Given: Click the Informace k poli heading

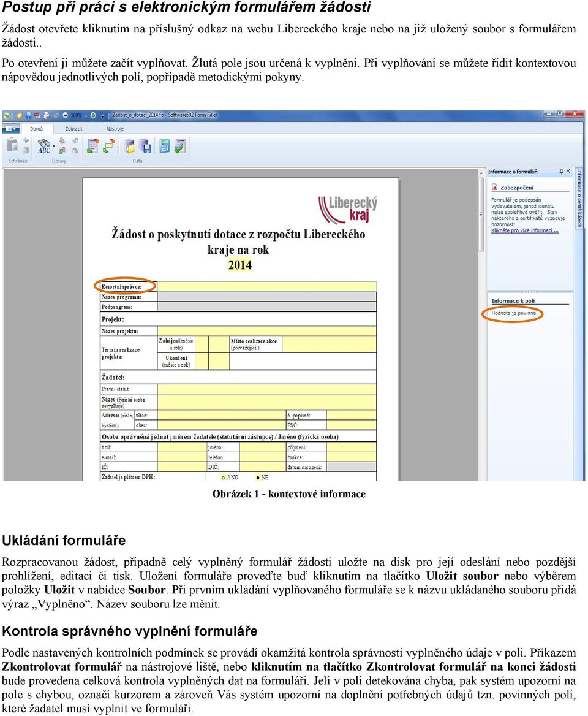Looking at the screenshot, I should pos(513,301).
